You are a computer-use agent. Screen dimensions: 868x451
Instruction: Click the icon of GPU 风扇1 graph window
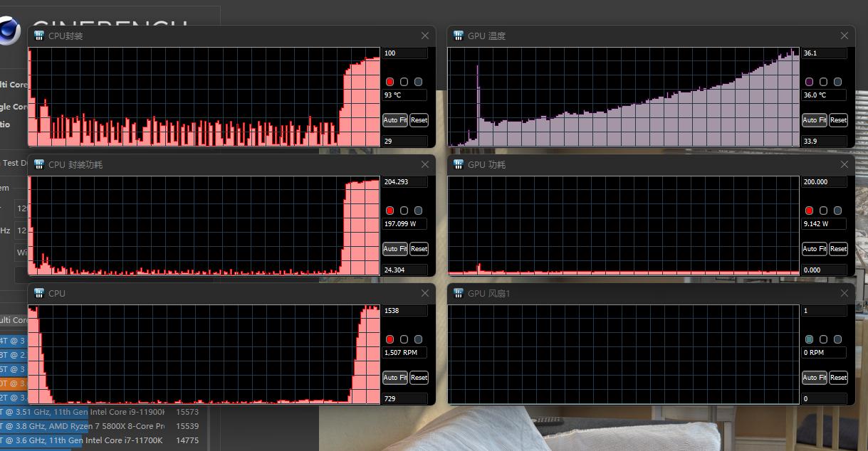click(x=458, y=293)
